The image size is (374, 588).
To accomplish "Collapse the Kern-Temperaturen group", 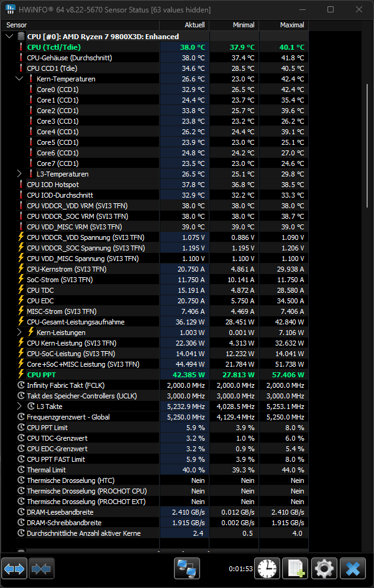I will click(19, 79).
